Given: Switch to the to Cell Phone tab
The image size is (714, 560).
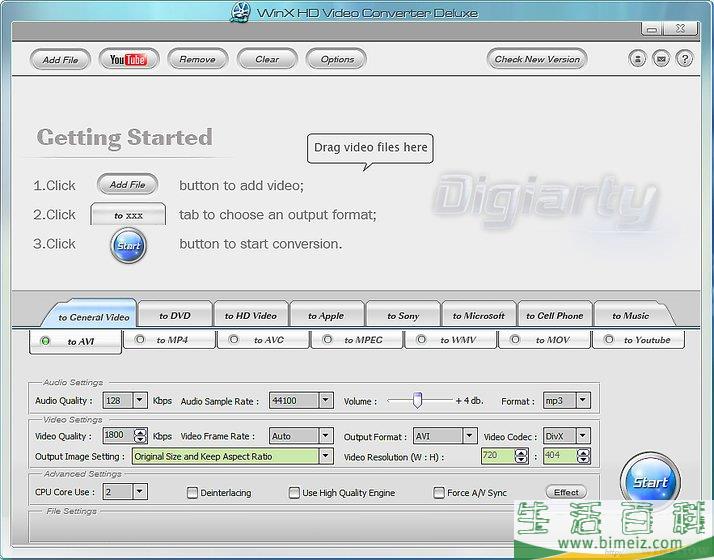Looking at the screenshot, I should (x=555, y=315).
